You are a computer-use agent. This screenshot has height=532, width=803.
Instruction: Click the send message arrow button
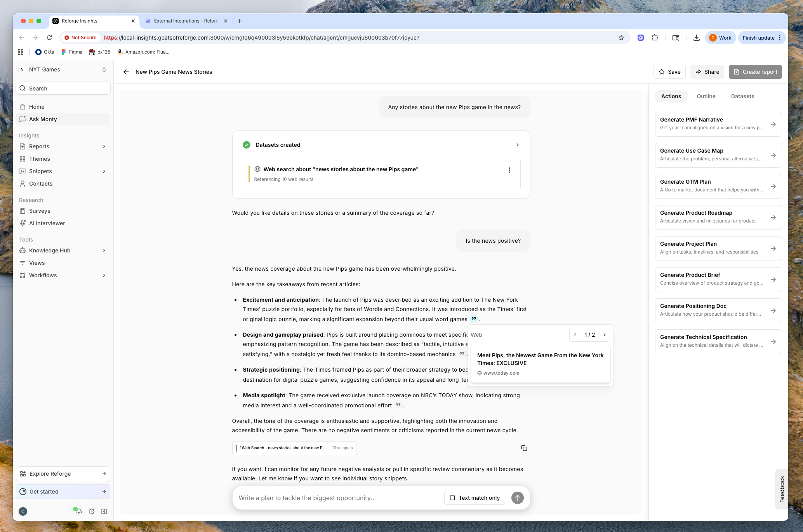coord(517,498)
